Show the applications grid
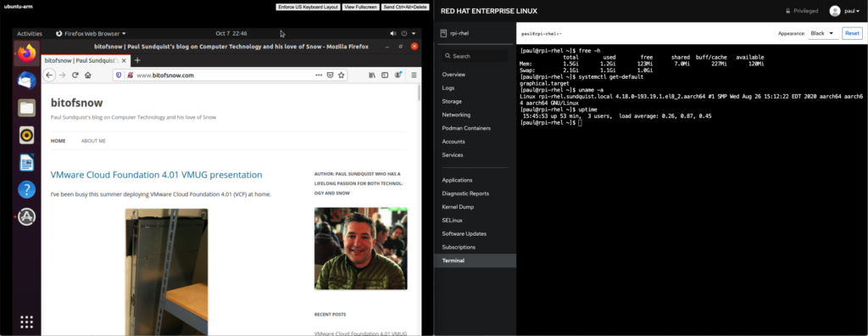Screen dimensions: 868x336 click(26, 322)
